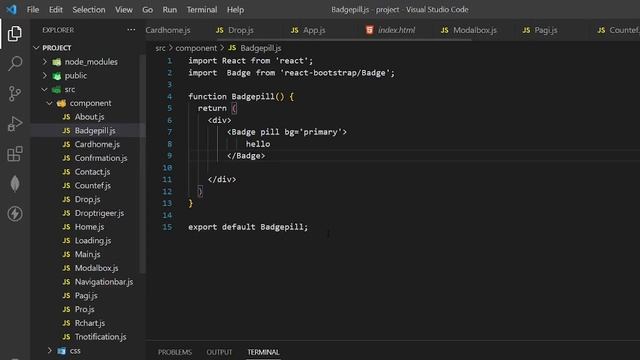Show the OUTPUT panel tab

(219, 352)
